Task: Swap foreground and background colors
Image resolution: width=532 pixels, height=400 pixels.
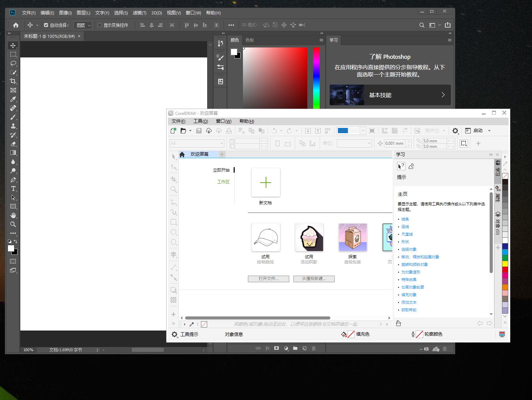Action: tap(15, 241)
